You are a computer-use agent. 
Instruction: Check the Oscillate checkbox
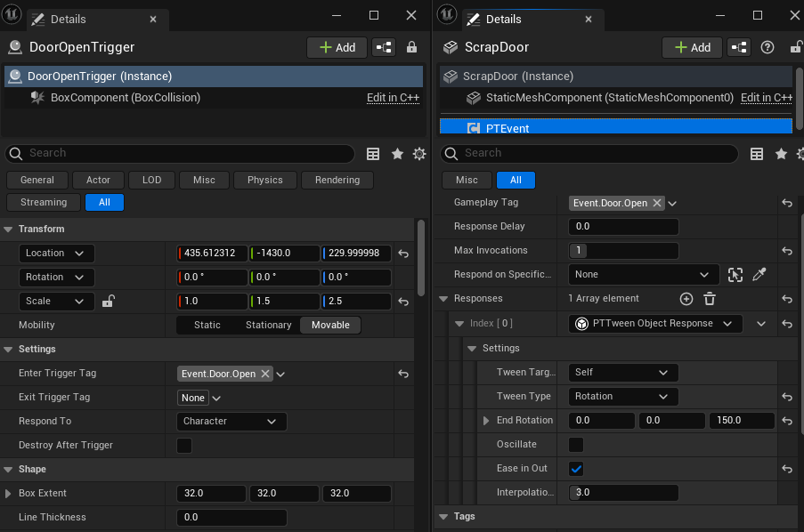(576, 444)
